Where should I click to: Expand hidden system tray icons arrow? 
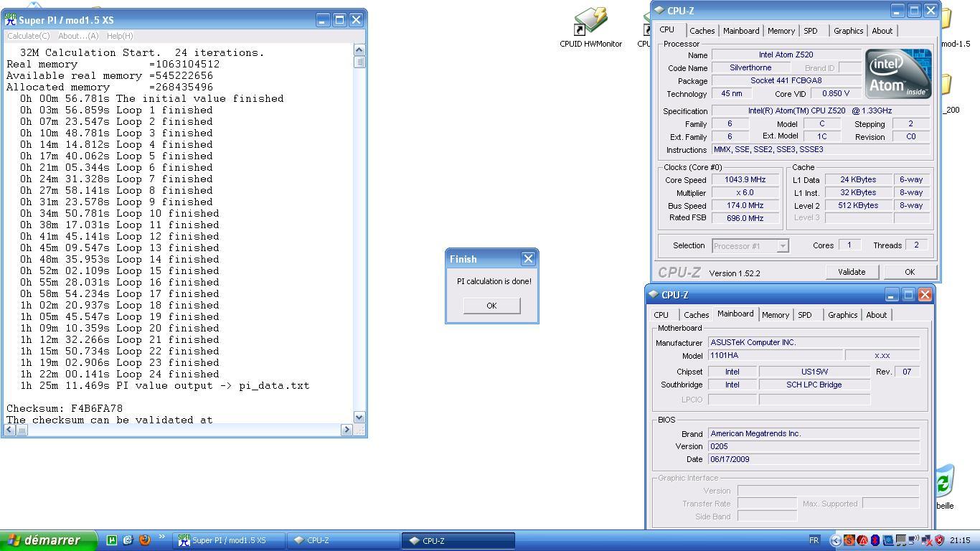click(835, 540)
